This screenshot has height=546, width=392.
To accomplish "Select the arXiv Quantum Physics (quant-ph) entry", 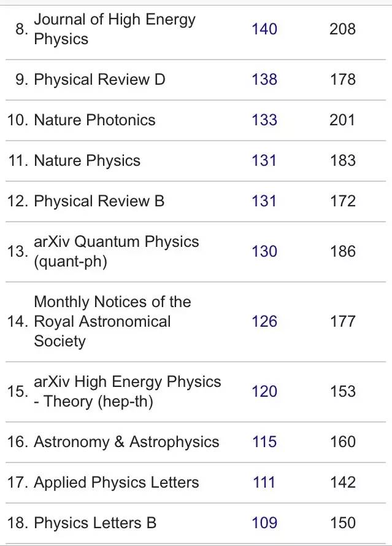I will coord(117,251).
